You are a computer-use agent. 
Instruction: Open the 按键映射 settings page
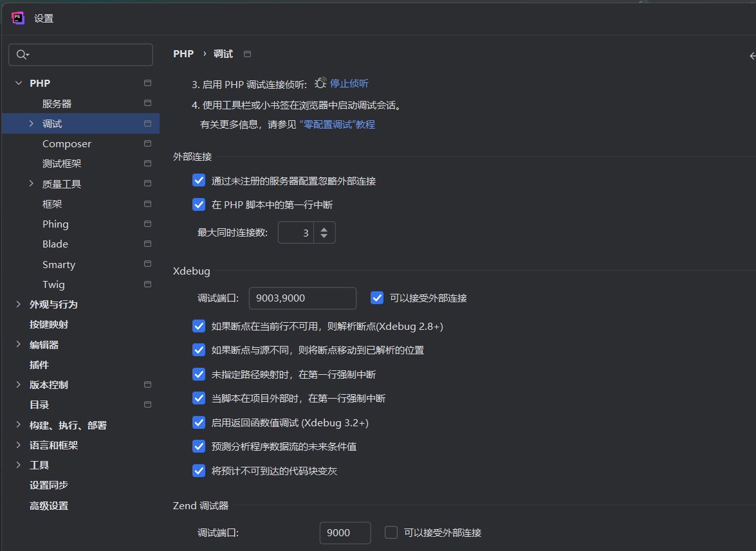49,325
